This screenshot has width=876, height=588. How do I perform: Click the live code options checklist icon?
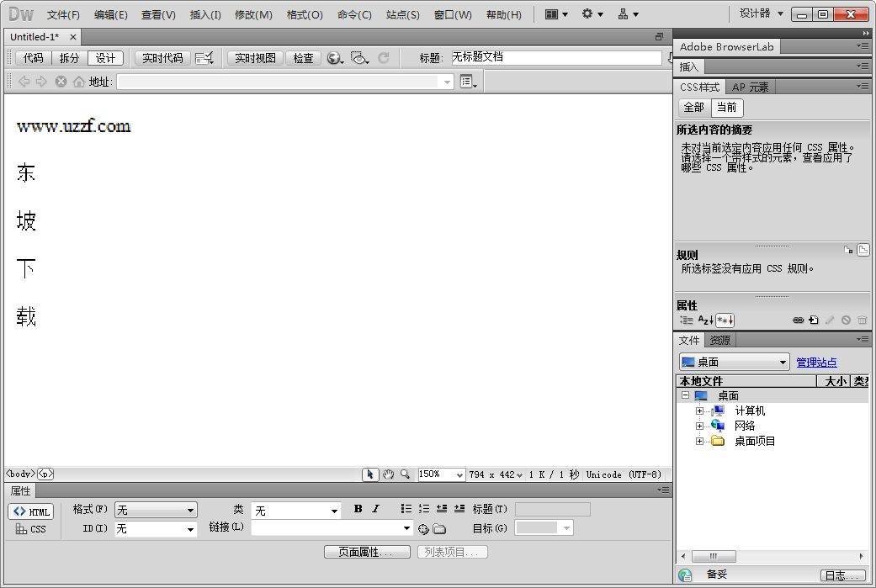click(204, 58)
